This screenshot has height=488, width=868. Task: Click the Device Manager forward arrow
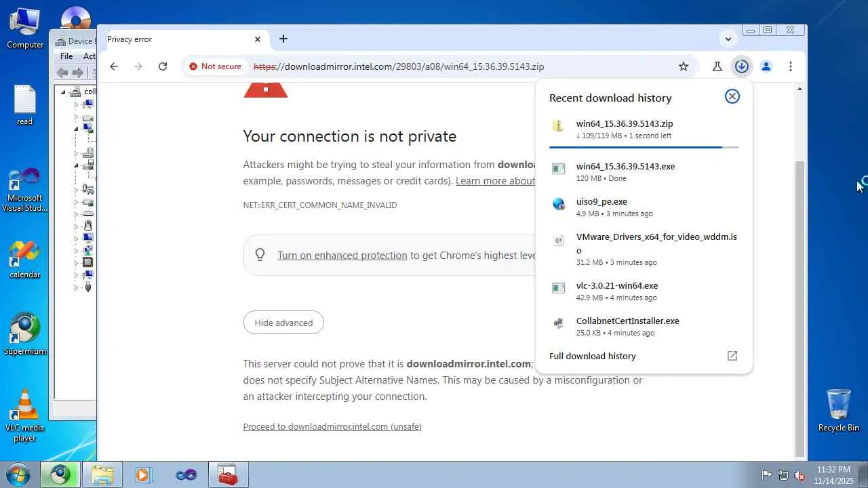pyautogui.click(x=78, y=73)
